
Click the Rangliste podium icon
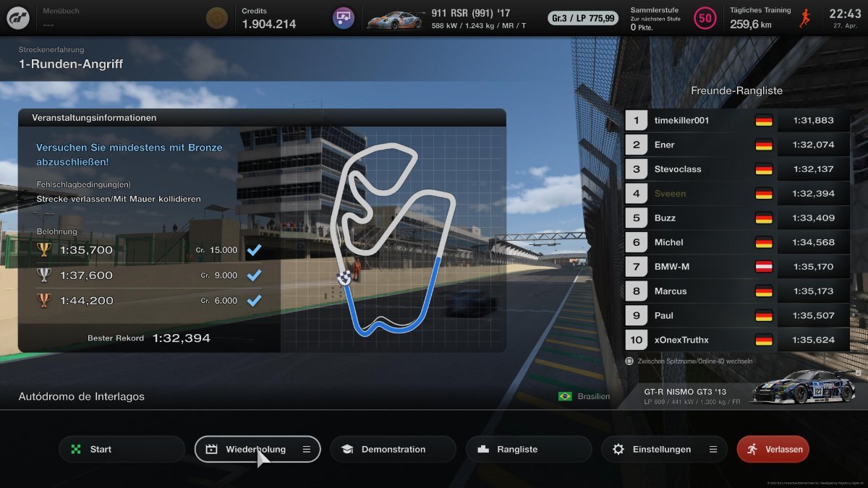483,449
